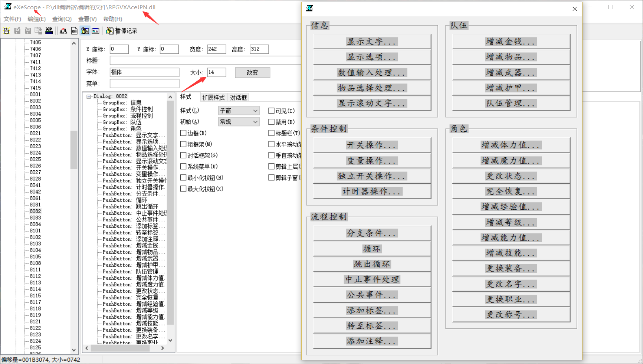The width and height of the screenshot is (643, 364).
Task: Click the AA font toolbar icon
Action: (x=63, y=31)
